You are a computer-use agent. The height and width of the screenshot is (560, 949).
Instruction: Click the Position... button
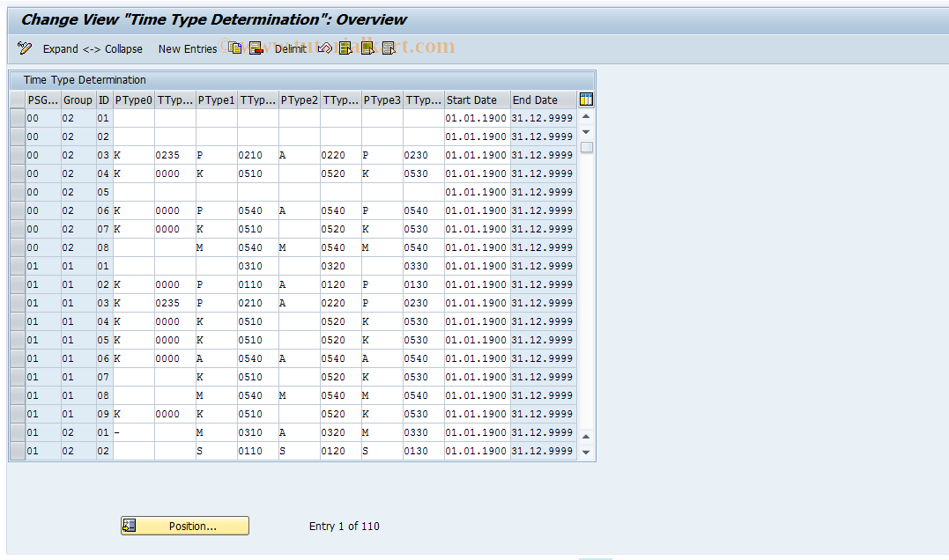184,527
